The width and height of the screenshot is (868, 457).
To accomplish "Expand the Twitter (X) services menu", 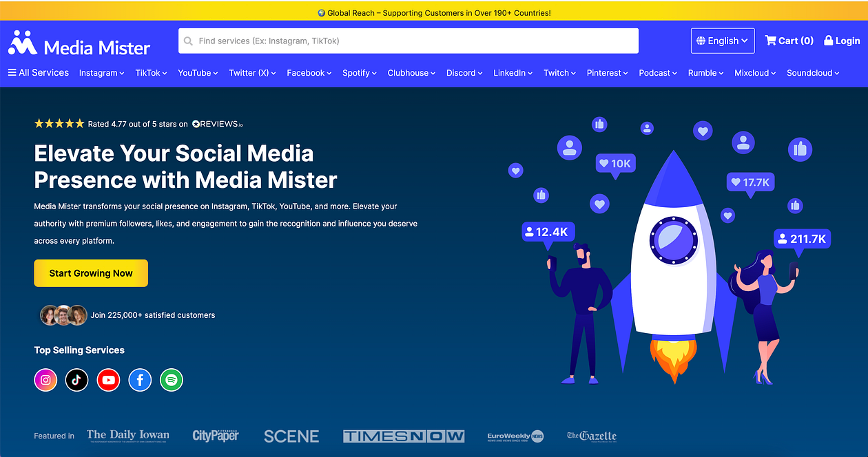I will coord(253,73).
